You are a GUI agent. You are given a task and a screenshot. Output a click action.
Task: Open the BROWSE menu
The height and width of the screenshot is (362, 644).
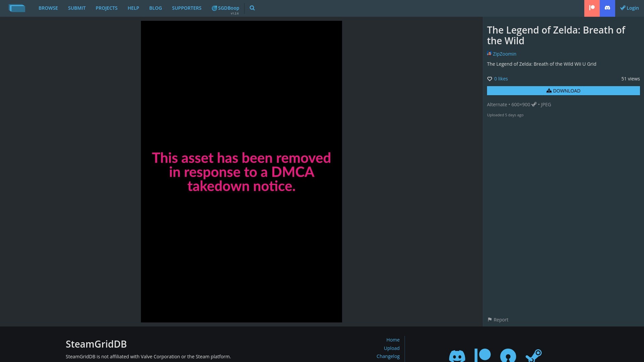[48, 8]
